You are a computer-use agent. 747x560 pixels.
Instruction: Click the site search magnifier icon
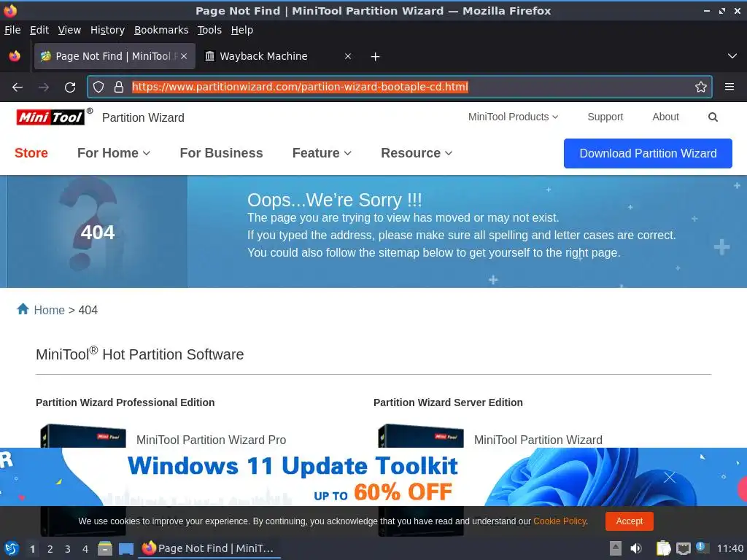[713, 117]
